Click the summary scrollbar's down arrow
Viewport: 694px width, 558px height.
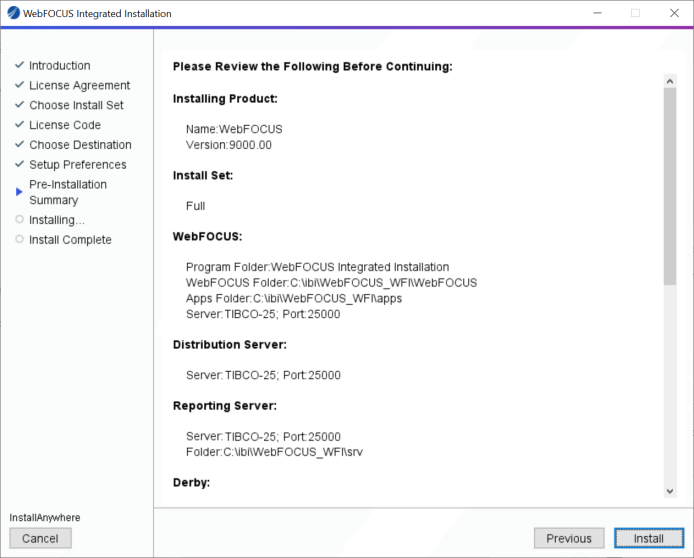tap(670, 490)
